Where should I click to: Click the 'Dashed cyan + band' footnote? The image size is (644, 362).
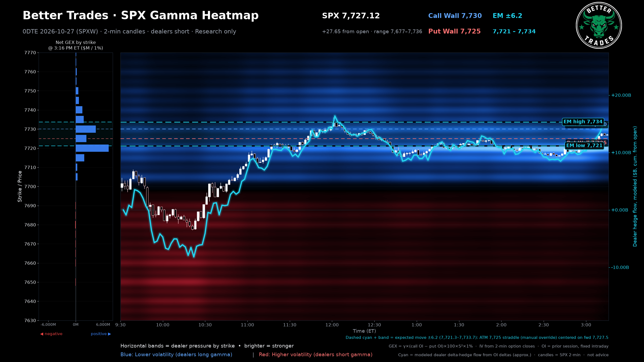pyautogui.click(x=477, y=338)
